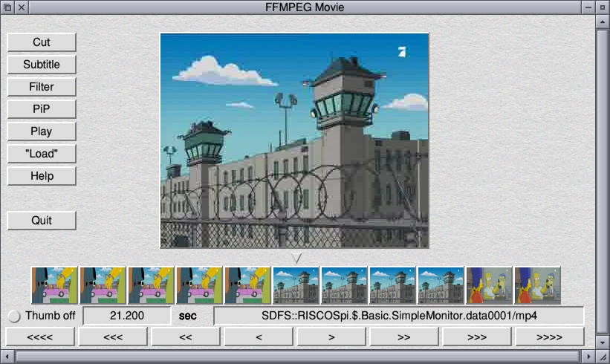Skip forward with the >>>> button
The width and height of the screenshot is (610, 364).
pyautogui.click(x=549, y=337)
